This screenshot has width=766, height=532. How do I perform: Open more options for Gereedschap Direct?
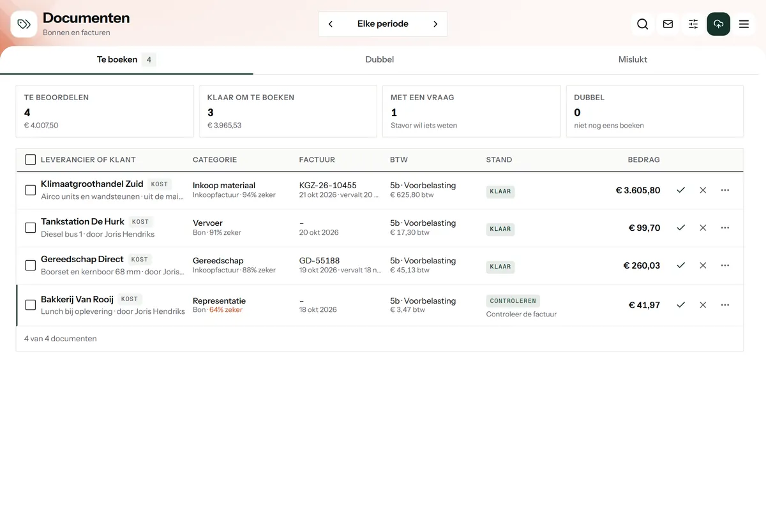pos(725,265)
